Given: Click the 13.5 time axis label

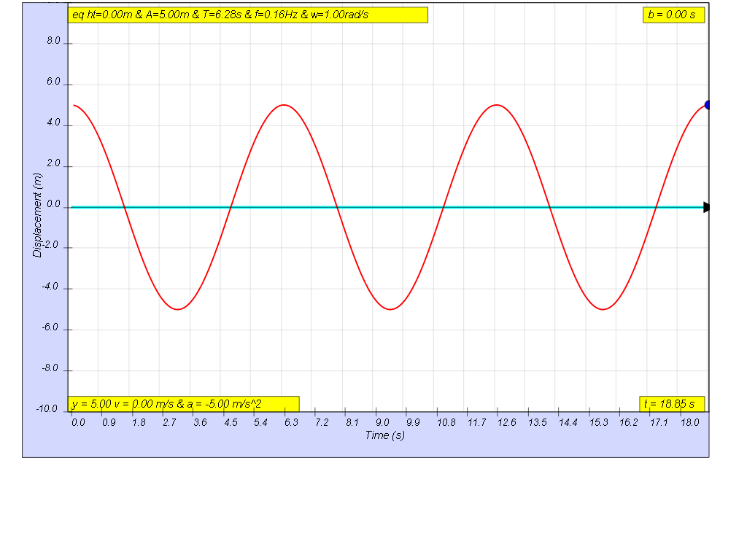Looking at the screenshot, I should 538,422.
